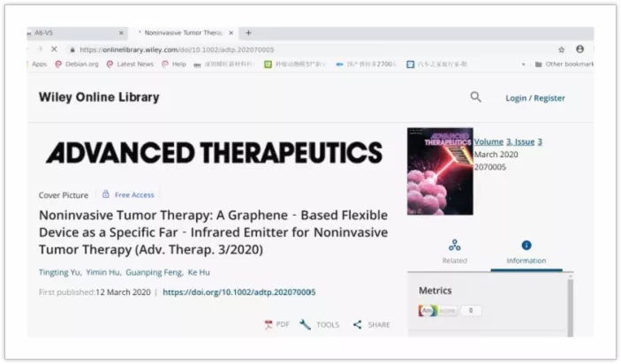Open author Yimin Hu
This screenshot has height=364, width=621.
[102, 272]
